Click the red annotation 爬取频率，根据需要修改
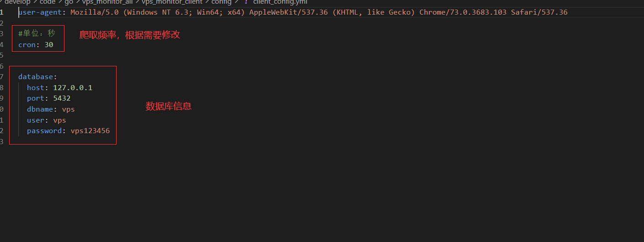This screenshot has height=242, width=644. coord(130,35)
